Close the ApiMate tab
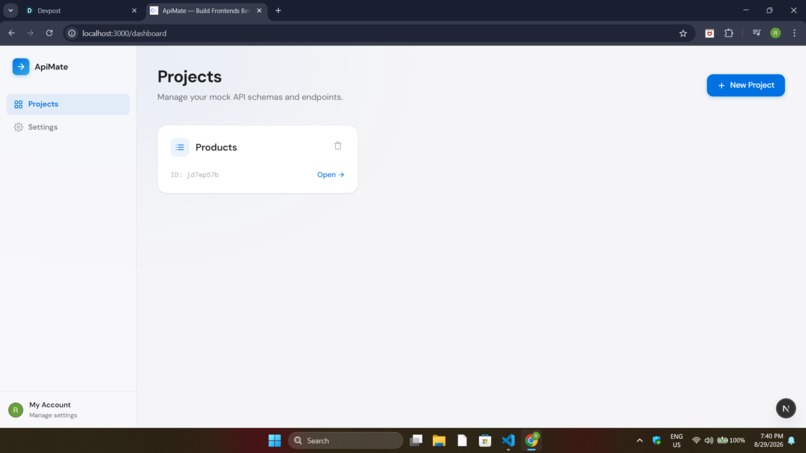Screen dimensions: 806x453 tap(259, 10)
